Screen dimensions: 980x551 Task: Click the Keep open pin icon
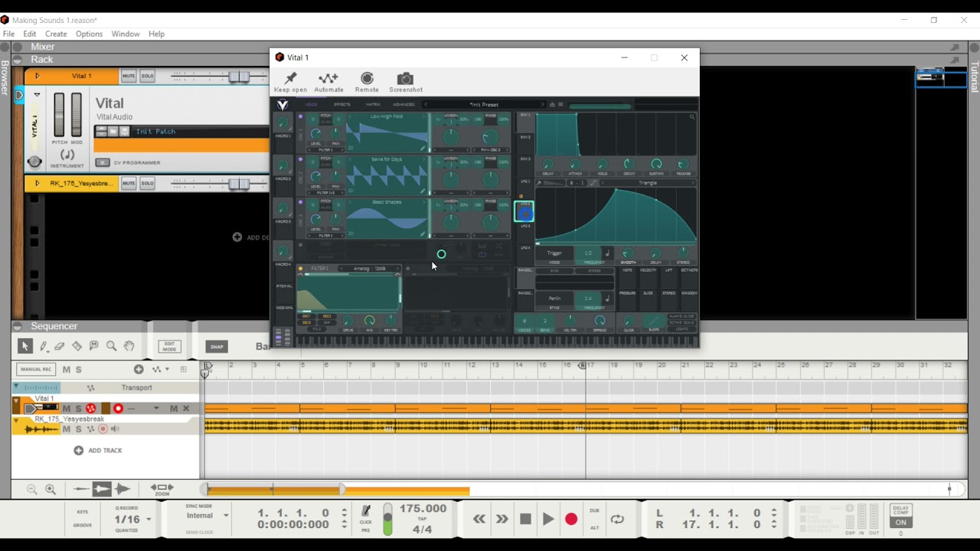pos(290,79)
